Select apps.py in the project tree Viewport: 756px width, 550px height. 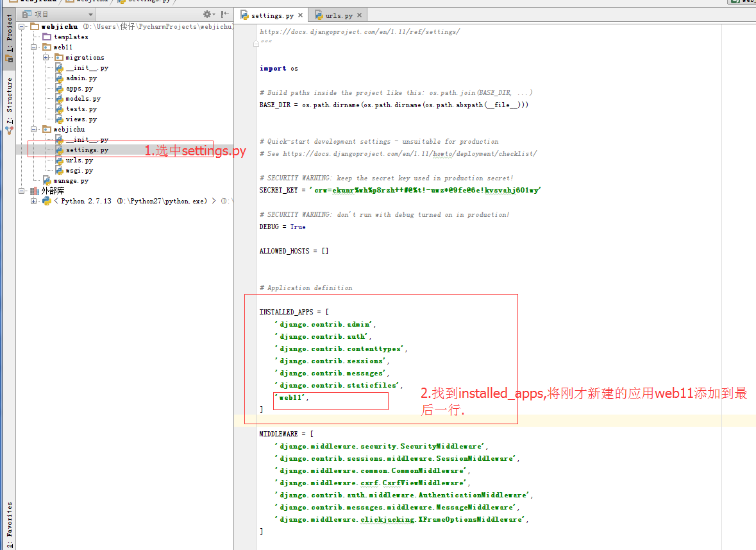pos(79,89)
